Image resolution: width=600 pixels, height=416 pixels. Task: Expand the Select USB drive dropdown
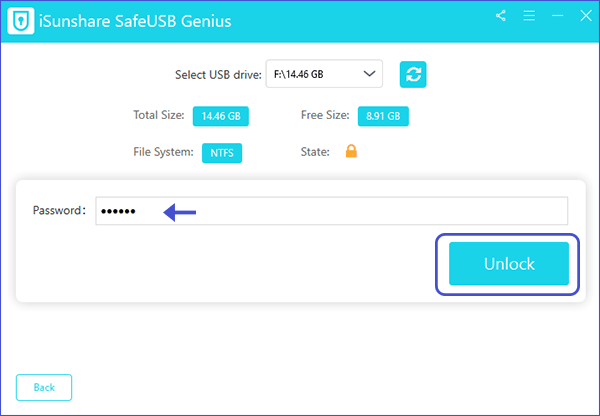click(x=324, y=74)
